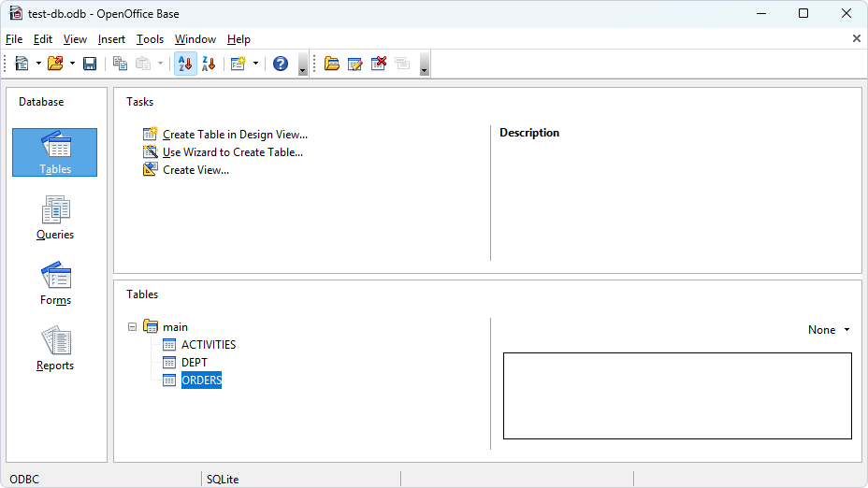
Task: Close the document with menu bar X
Action: [x=857, y=38]
